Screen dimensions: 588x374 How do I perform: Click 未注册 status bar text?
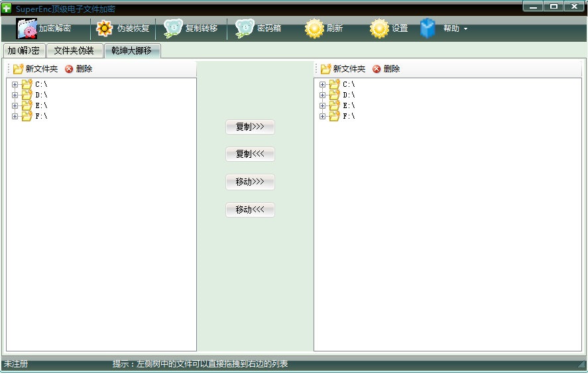click(16, 364)
